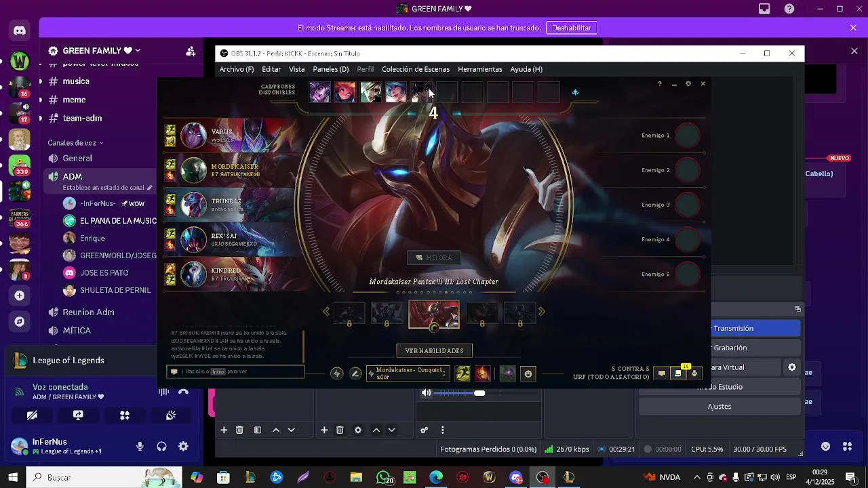The image size is (868, 488).
Task: Add a scene with the OBS plus icon
Action: point(224,430)
